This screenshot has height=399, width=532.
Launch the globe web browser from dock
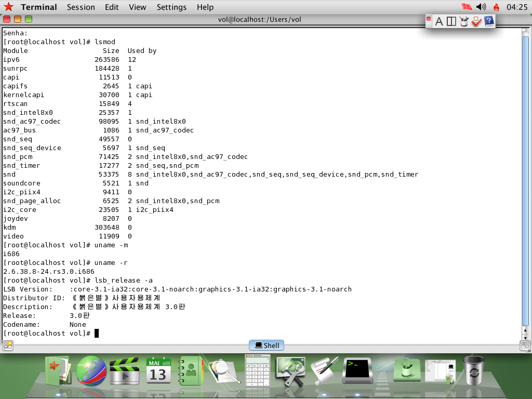tap(91, 370)
